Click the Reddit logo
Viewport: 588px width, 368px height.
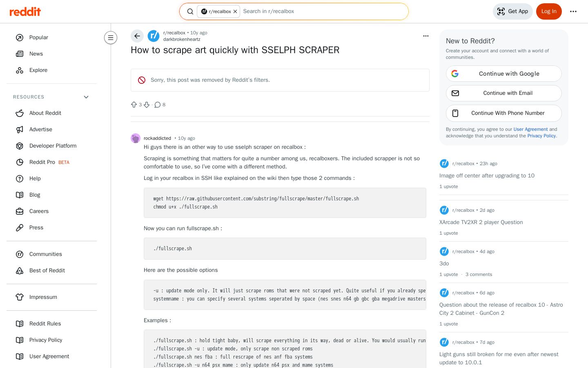(25, 11)
